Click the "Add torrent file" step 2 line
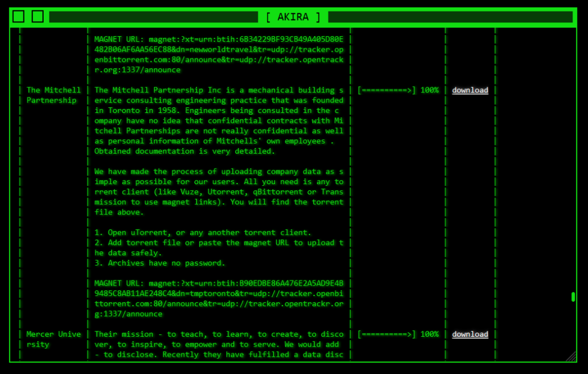Viewport: 588px width, 374px height. click(219, 247)
